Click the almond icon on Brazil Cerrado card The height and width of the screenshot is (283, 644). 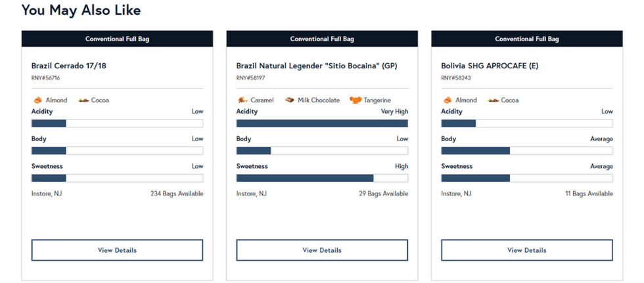coord(37,100)
